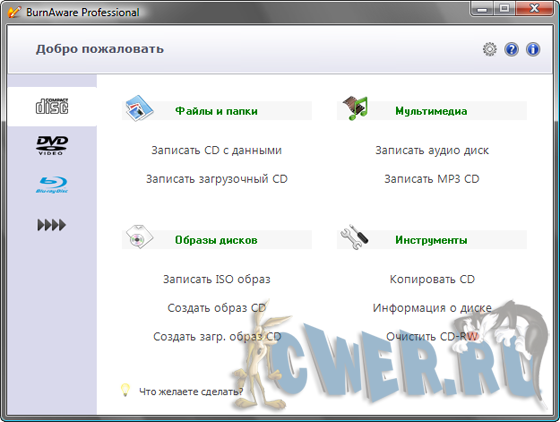Choose Записать загрузочный CD
This screenshot has height=422, width=560.
217,179
